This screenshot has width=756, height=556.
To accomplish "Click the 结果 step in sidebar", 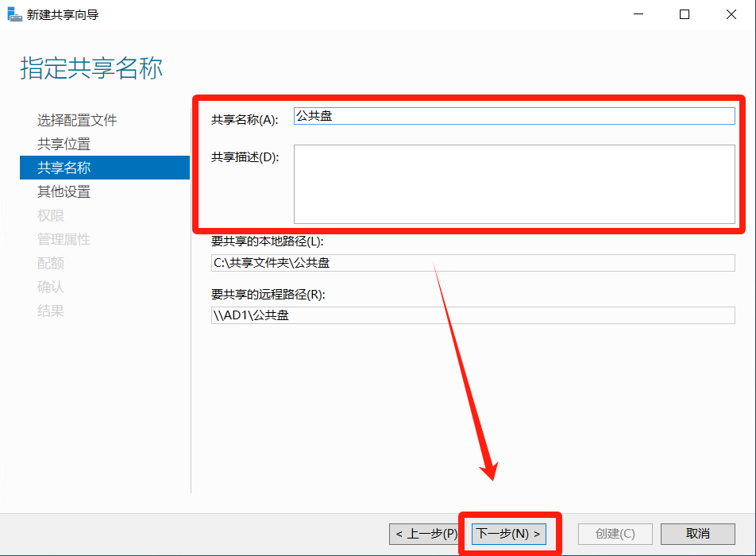I will 50,311.
